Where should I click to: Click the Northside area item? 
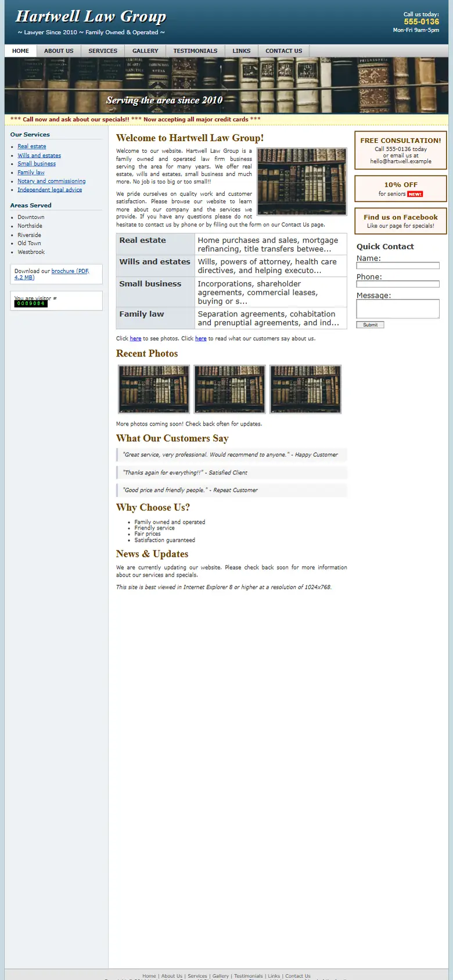click(x=30, y=226)
